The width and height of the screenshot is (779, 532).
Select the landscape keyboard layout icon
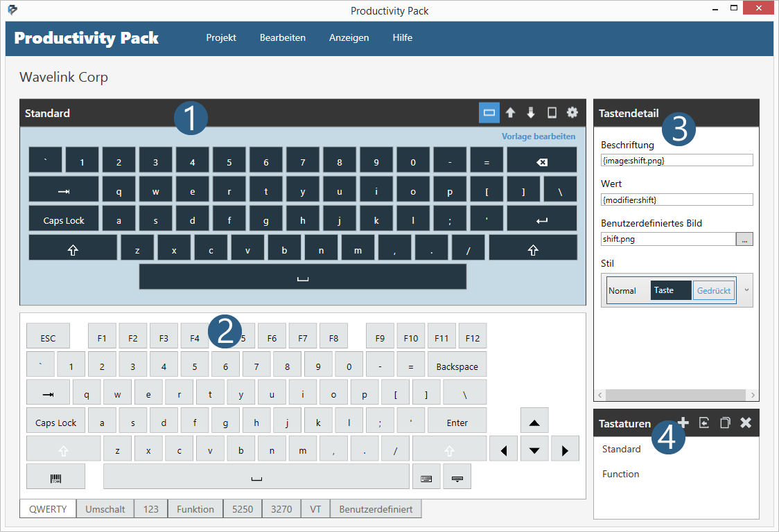pyautogui.click(x=489, y=113)
